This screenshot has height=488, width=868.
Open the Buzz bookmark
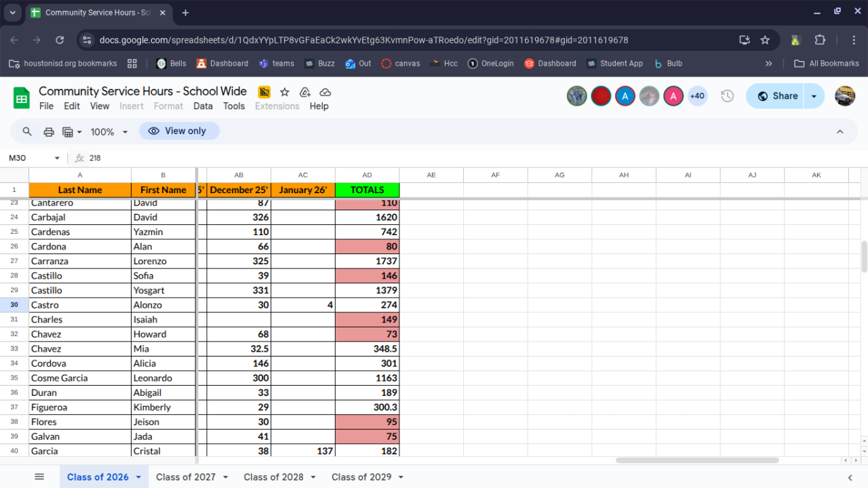[x=319, y=64]
